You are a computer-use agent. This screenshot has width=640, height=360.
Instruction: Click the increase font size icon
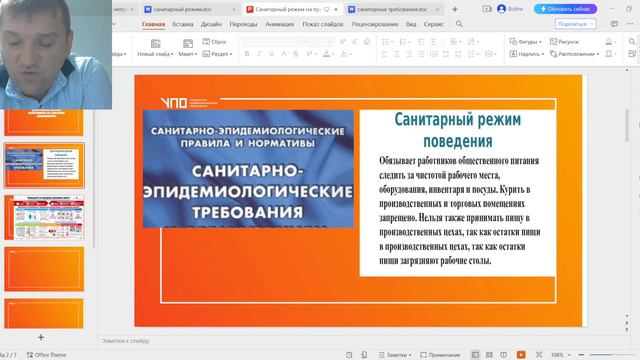(342, 42)
